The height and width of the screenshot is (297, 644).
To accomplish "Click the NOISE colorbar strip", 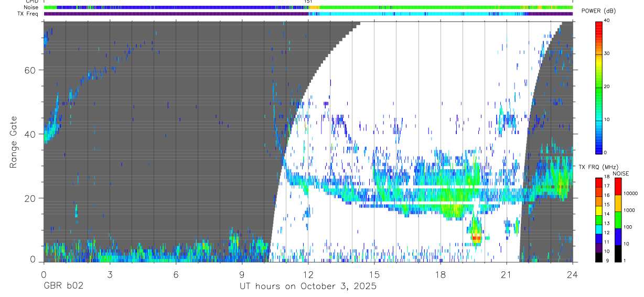I will pos(618,219).
